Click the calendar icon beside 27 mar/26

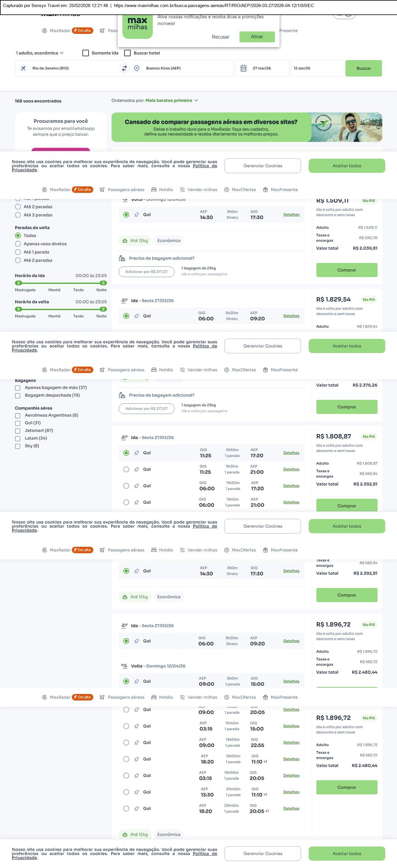point(243,68)
